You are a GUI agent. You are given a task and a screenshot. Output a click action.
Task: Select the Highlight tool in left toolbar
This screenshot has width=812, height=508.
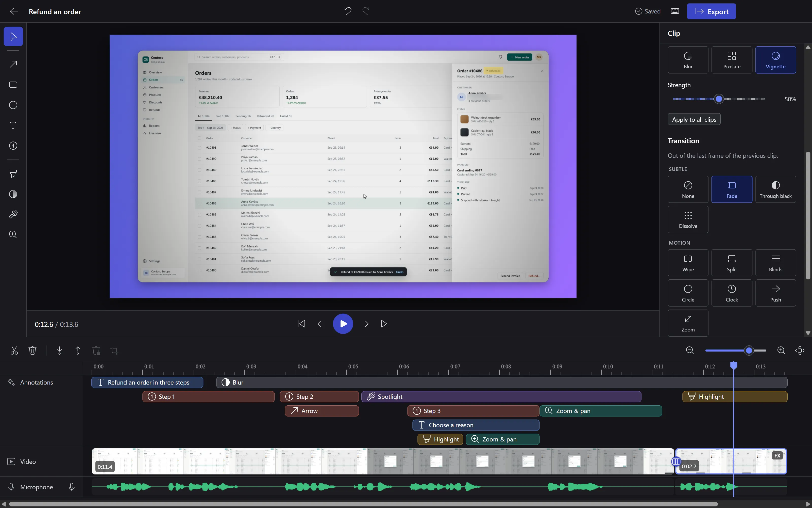13,174
